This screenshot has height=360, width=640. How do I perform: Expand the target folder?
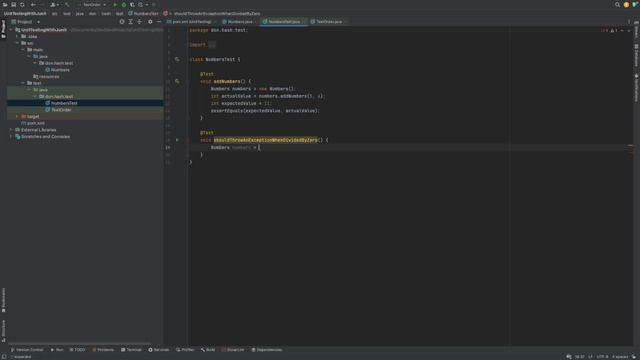17,116
